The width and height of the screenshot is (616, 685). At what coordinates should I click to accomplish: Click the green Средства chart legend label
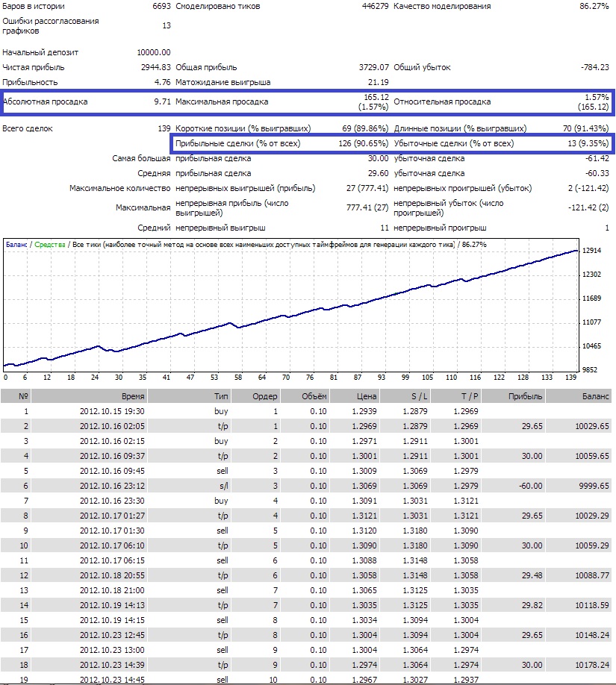click(50, 244)
